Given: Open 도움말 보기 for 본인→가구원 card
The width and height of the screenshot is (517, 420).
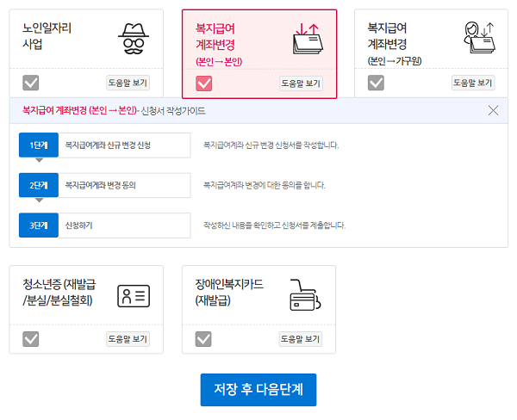Looking at the screenshot, I should pyautogui.click(x=473, y=83).
